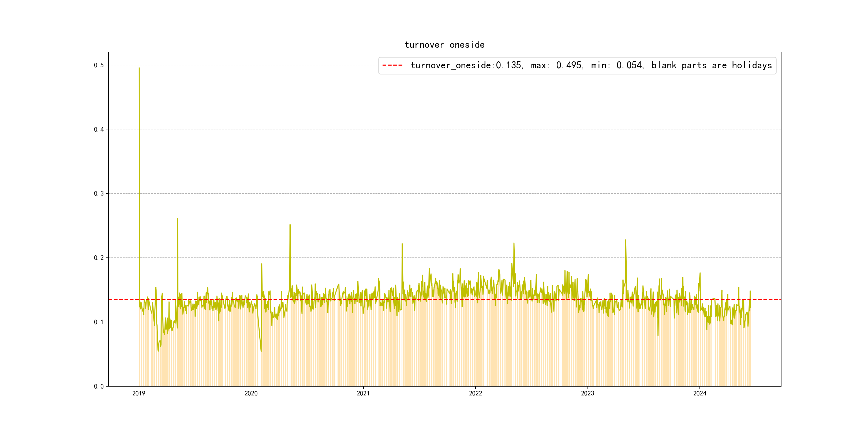
Task: Click the 0.0 y-axis tick label
Action: click(x=99, y=387)
